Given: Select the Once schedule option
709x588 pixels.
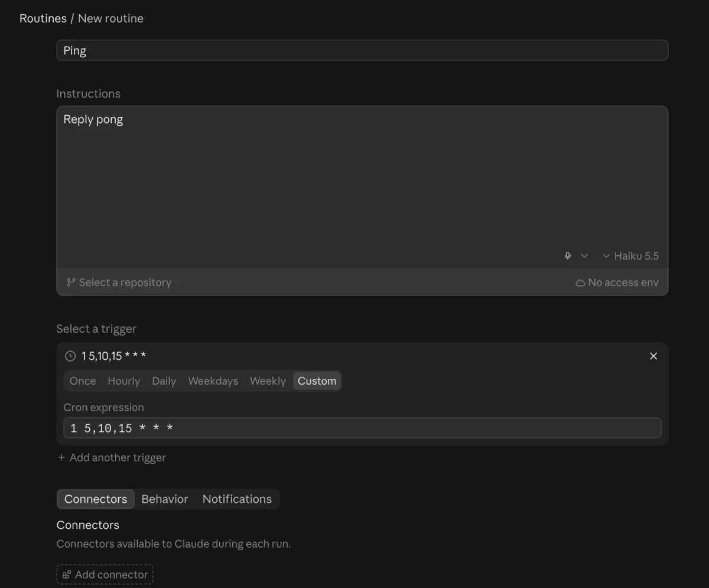Looking at the screenshot, I should click(x=83, y=381).
